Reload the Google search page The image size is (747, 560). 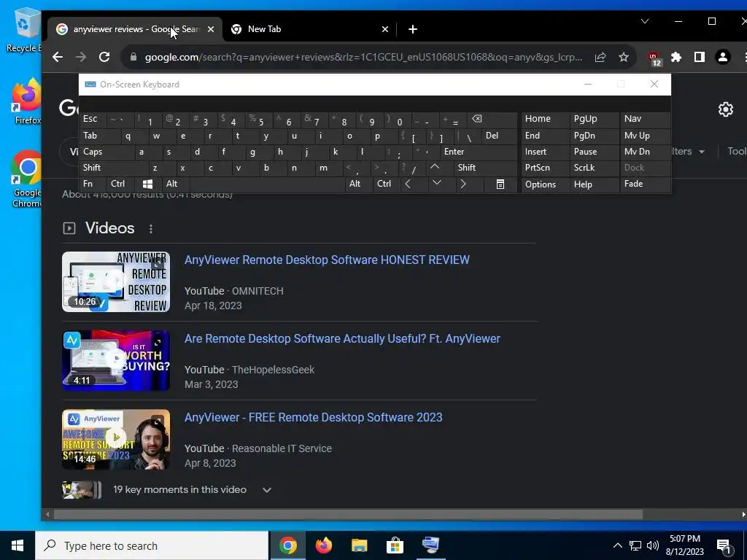pos(104,57)
